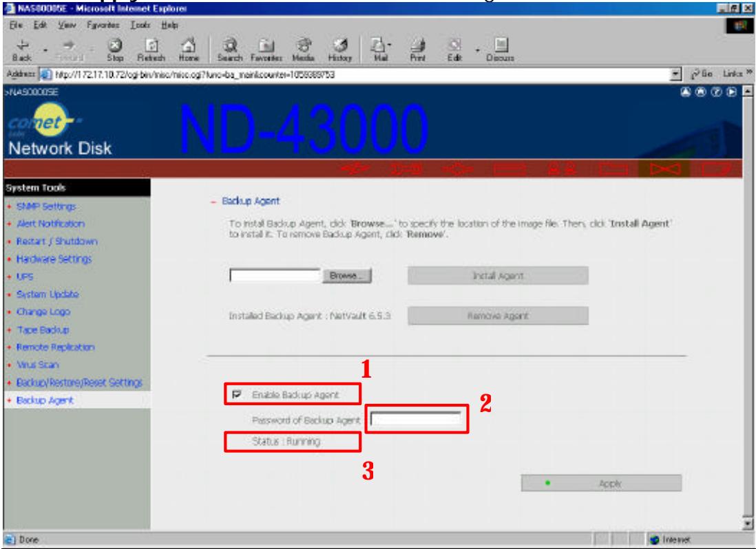Open the Help menu

pyautogui.click(x=169, y=25)
